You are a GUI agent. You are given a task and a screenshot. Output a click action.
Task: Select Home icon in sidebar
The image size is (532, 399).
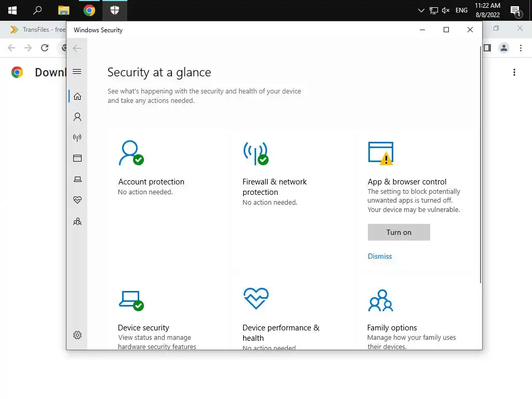[77, 96]
